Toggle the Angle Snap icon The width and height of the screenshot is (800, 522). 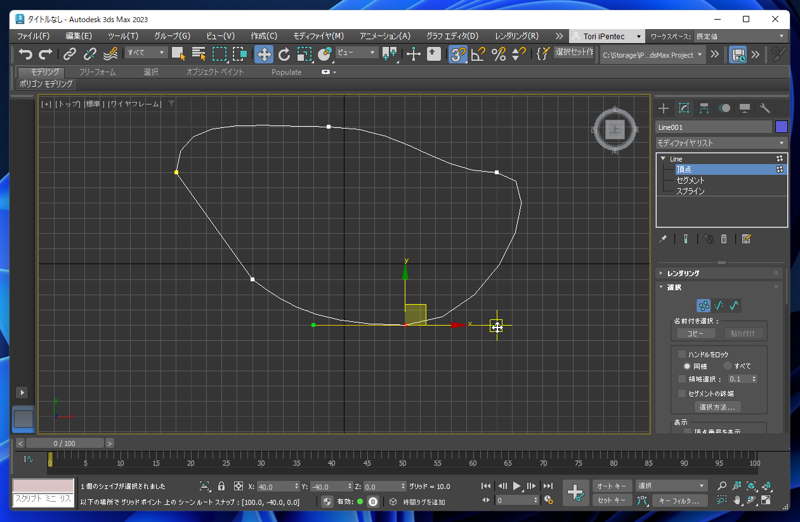pos(478,54)
